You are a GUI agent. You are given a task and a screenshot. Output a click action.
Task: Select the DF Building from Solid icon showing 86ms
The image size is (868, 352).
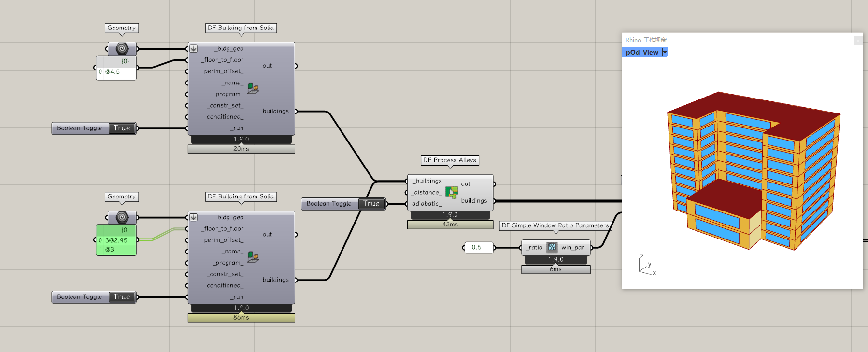pos(253,257)
